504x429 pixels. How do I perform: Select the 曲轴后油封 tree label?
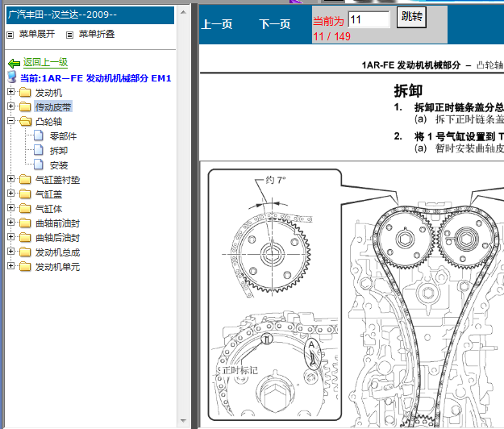[57, 238]
